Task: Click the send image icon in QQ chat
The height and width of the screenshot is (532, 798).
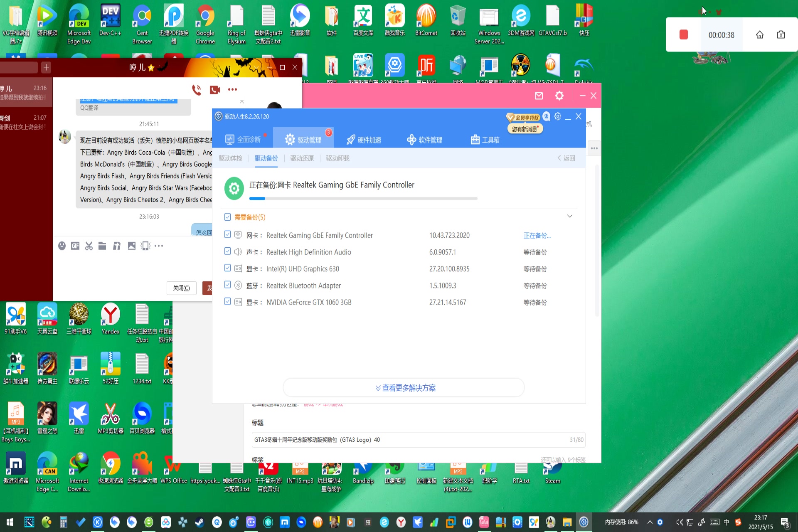Action: coord(132,246)
